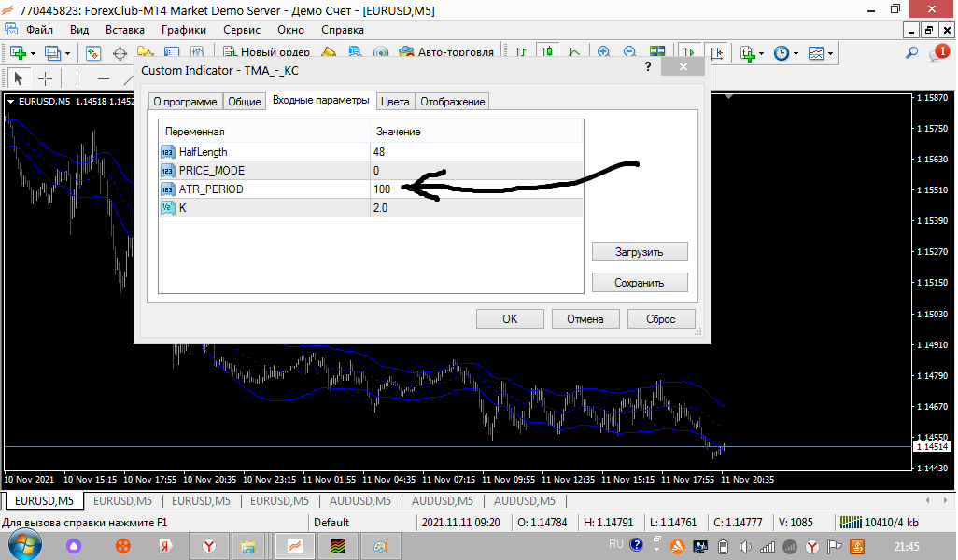Image resolution: width=958 pixels, height=560 pixels.
Task: Switch to the Общие tab
Action: pos(245,102)
